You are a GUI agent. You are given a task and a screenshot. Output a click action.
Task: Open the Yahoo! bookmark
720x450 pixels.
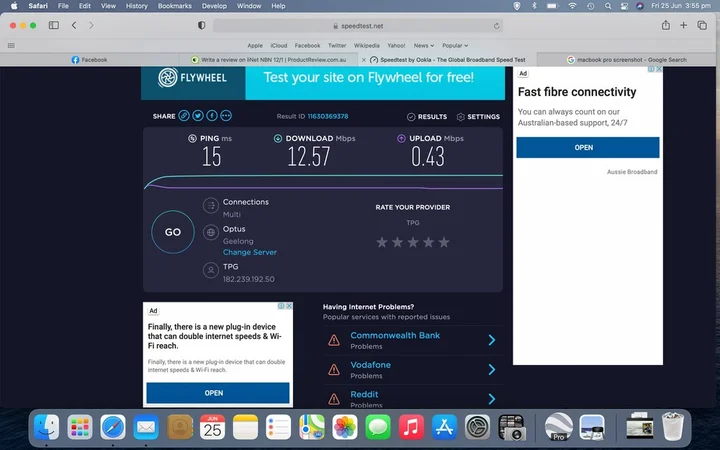(x=396, y=45)
